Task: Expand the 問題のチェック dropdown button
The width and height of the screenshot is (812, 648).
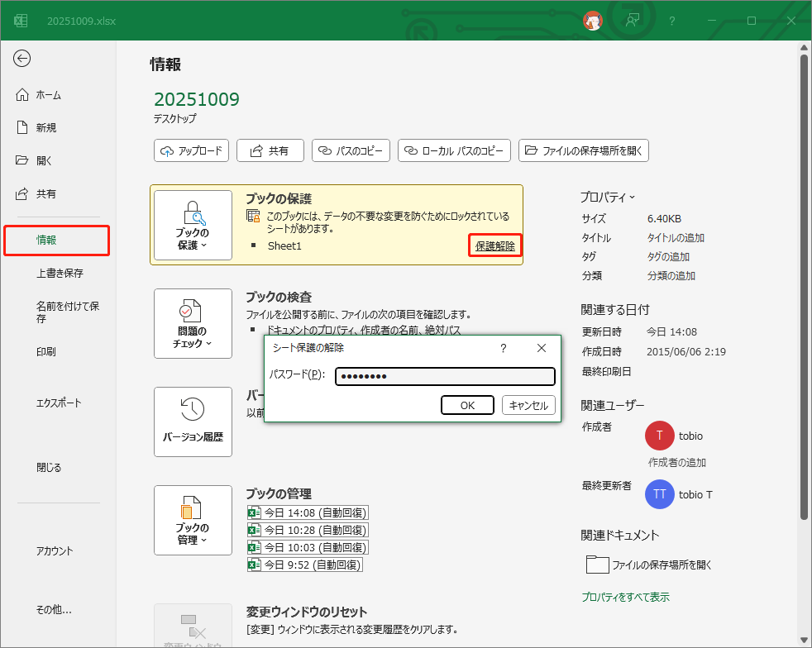Action: (x=193, y=323)
